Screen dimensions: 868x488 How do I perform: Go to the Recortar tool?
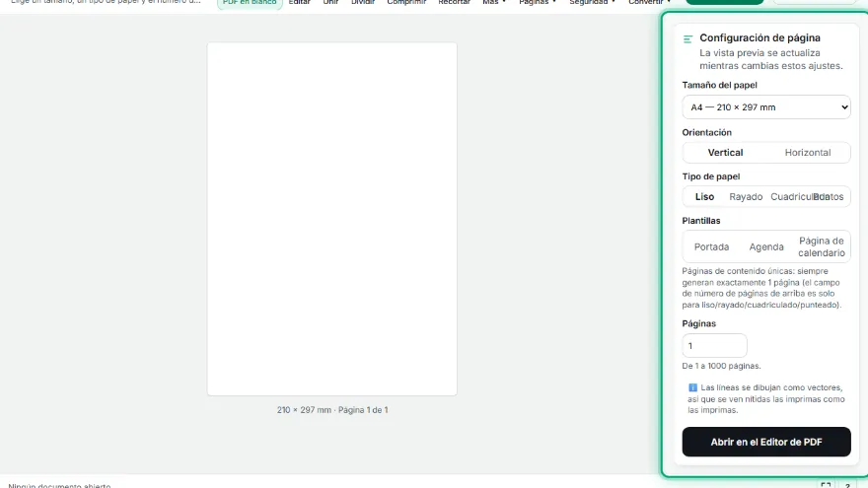point(454,2)
